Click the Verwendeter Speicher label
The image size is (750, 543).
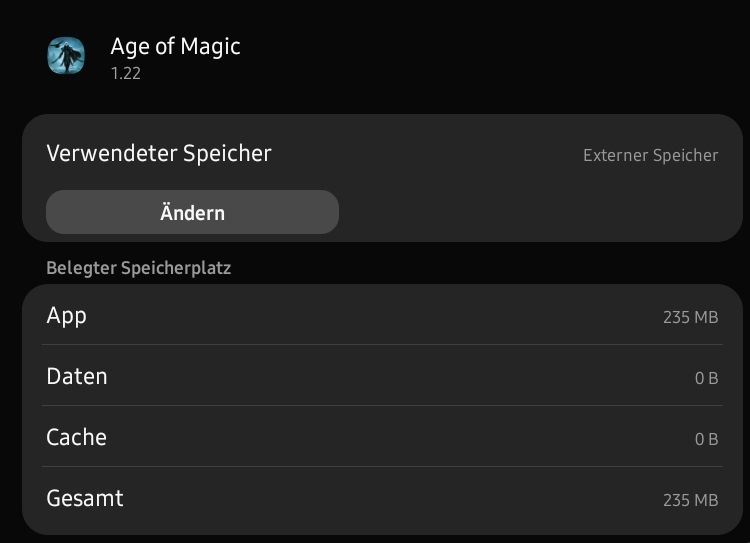pos(159,154)
